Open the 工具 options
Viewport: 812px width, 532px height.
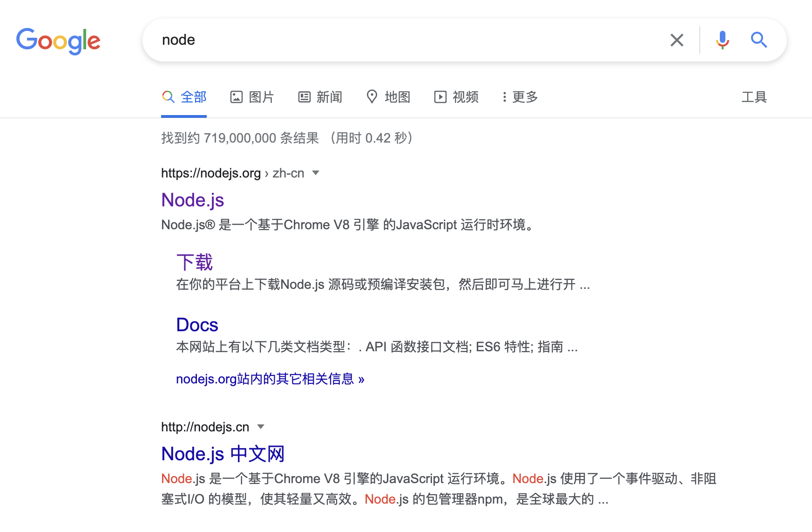(754, 97)
